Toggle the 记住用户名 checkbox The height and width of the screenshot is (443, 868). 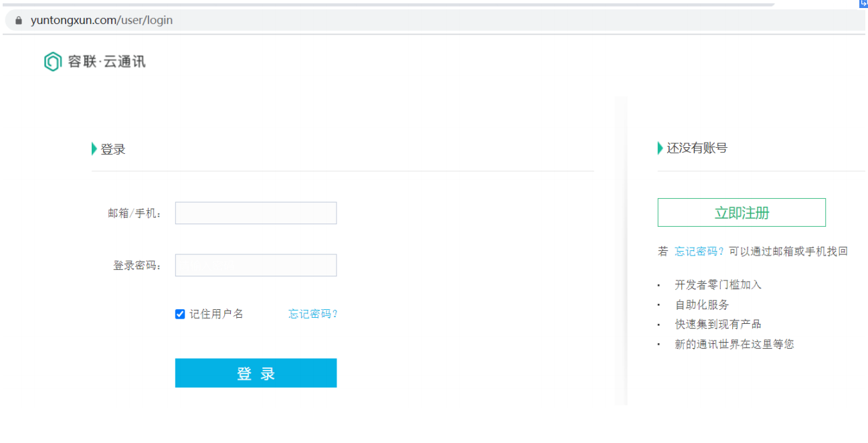click(x=180, y=314)
